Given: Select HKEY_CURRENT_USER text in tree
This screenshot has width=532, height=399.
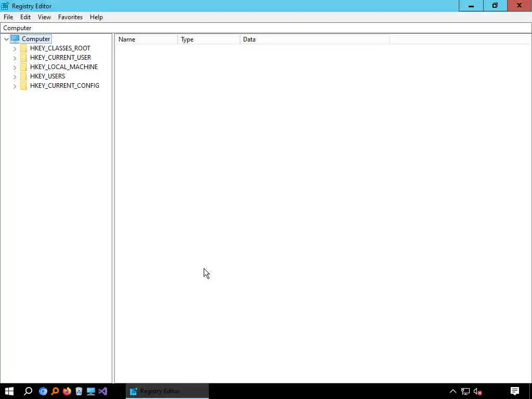Looking at the screenshot, I should pos(60,58).
